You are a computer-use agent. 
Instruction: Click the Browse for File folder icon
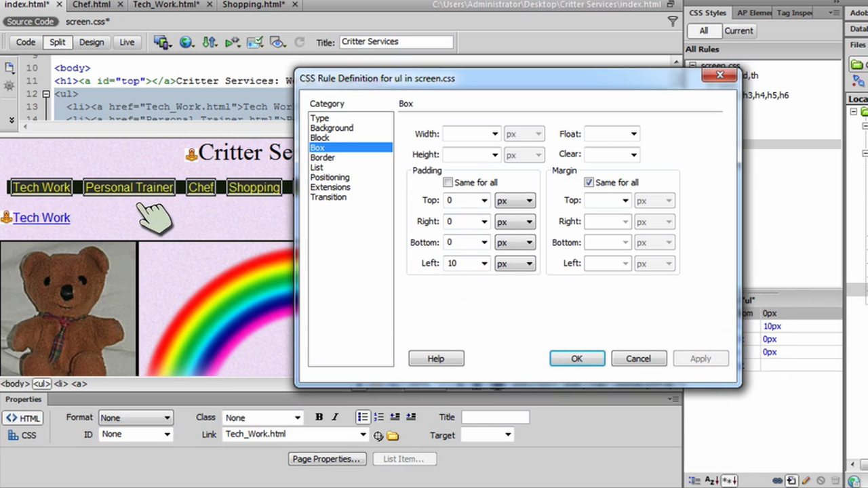(393, 435)
